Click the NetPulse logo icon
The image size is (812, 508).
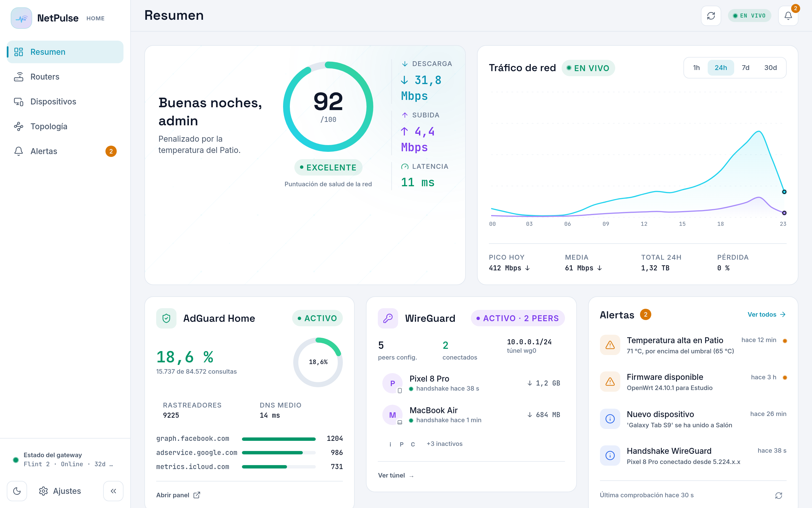(21, 18)
